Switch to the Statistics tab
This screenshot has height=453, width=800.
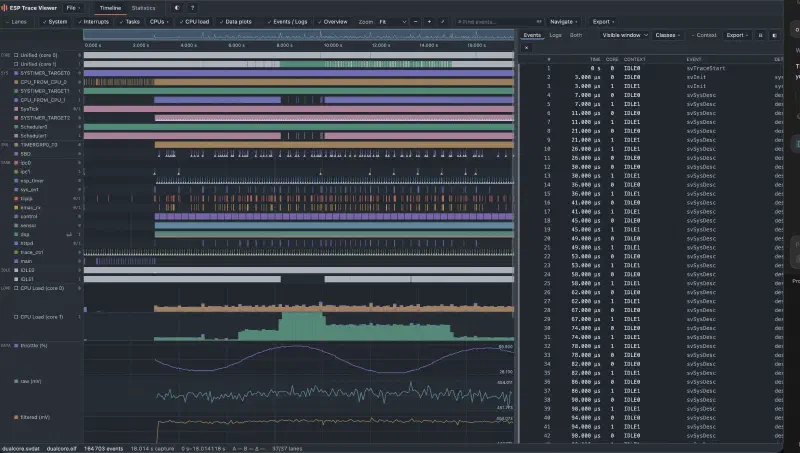pyautogui.click(x=143, y=8)
